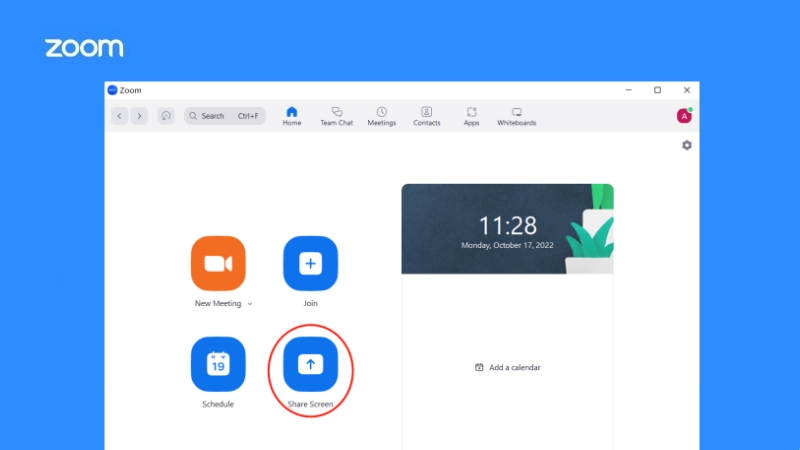Switch to the Home tab
The width and height of the screenshot is (800, 450).
click(292, 116)
